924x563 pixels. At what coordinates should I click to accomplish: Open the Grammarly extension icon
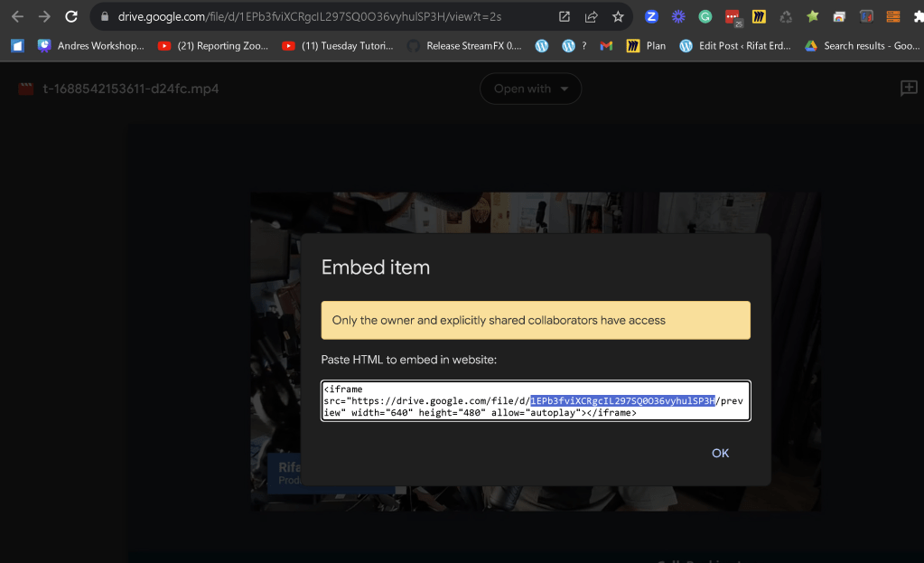(705, 16)
